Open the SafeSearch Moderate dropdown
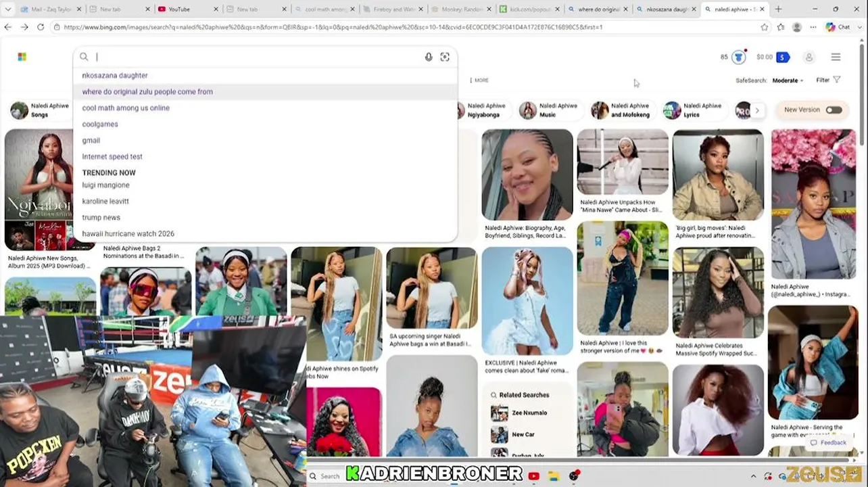Screen dimensions: 868x487 point(788,80)
